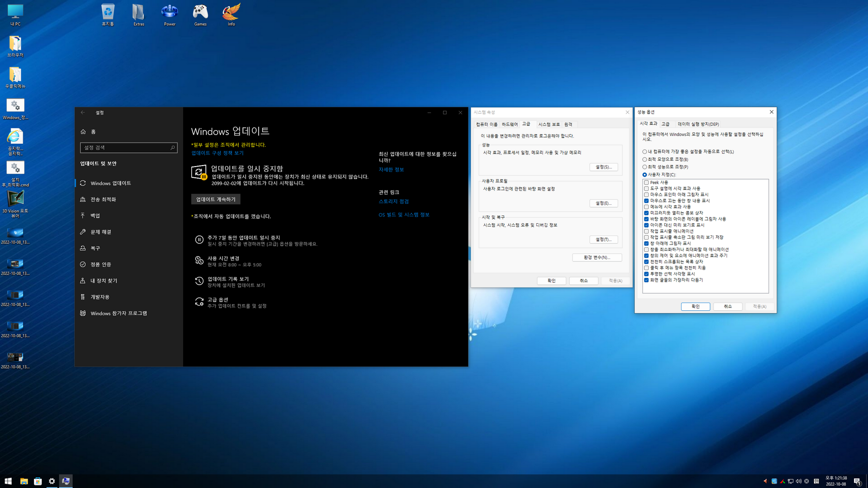Click 환경 변수(N)... button
Image resolution: width=868 pixels, height=488 pixels.
(x=597, y=258)
